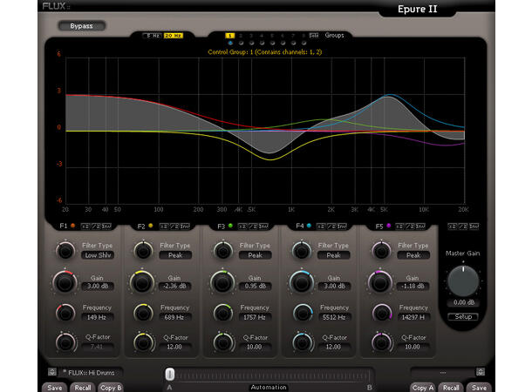Toggle the F1 band enable orange dot
Viewport: 532px width, 392px height.
tap(72, 226)
